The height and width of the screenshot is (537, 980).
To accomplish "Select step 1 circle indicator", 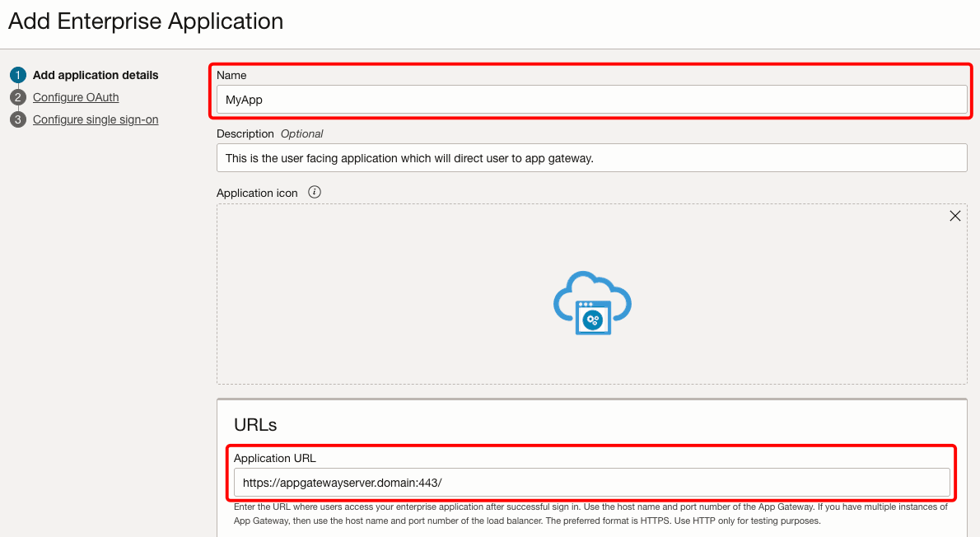I will 18,75.
